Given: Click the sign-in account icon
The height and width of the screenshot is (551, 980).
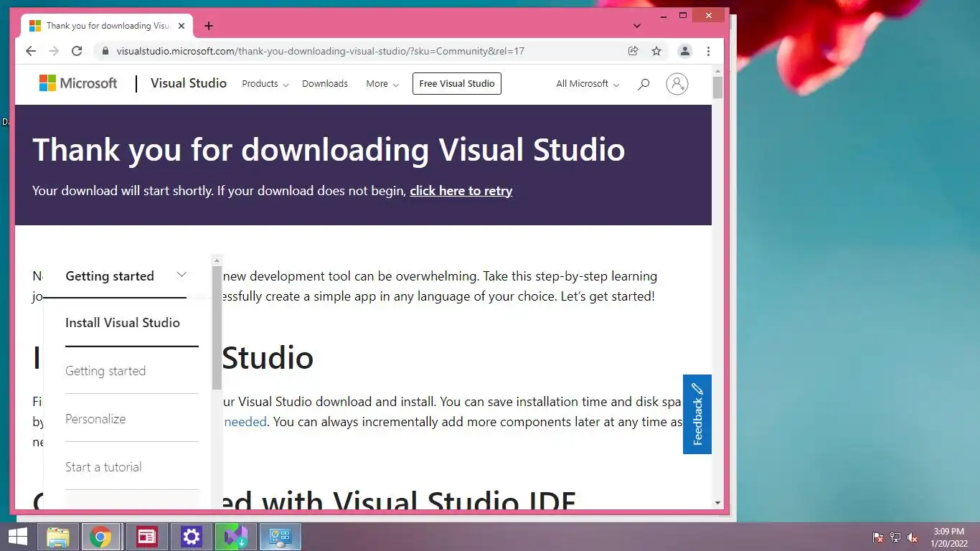Looking at the screenshot, I should (x=677, y=84).
